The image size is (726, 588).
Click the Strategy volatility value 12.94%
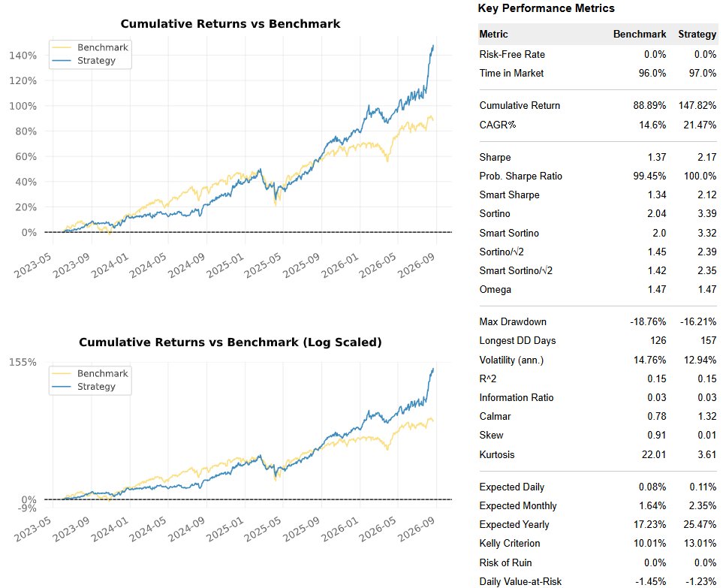(700, 360)
